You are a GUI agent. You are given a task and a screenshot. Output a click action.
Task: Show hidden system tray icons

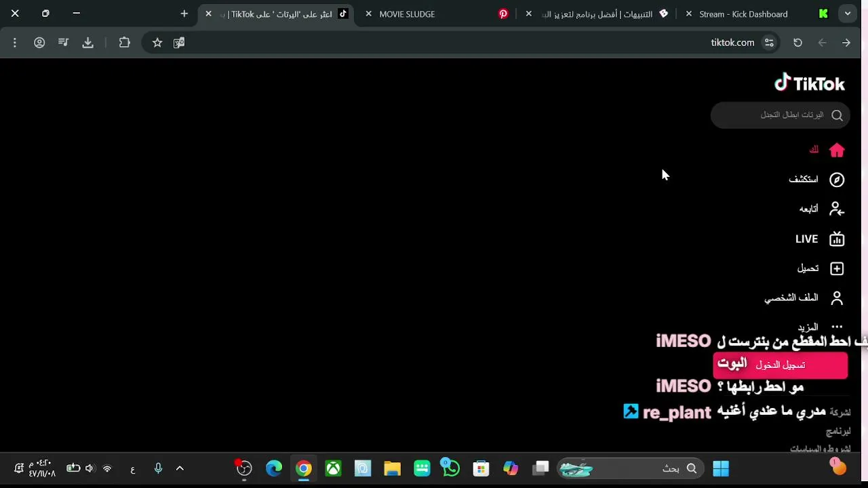pyautogui.click(x=180, y=468)
